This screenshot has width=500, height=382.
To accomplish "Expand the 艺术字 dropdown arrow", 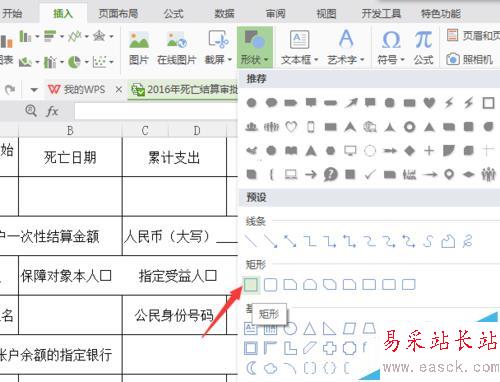I will [362, 60].
